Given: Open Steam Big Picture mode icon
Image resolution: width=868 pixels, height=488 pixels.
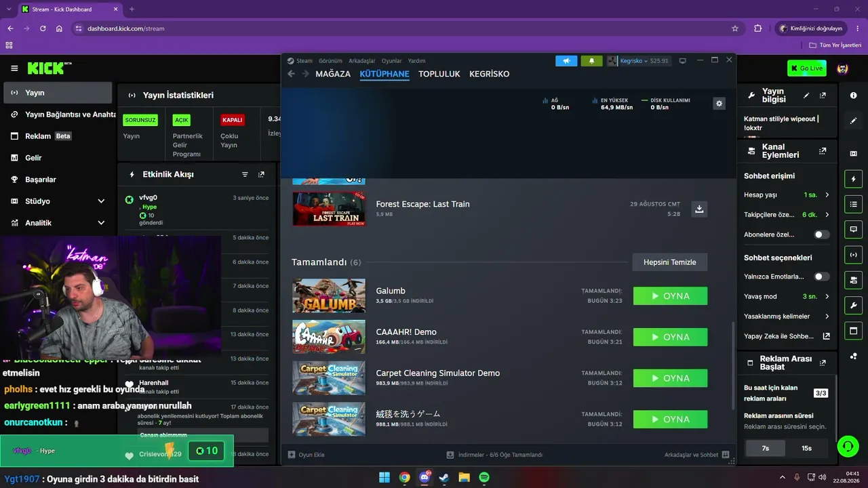Looking at the screenshot, I should tap(682, 60).
